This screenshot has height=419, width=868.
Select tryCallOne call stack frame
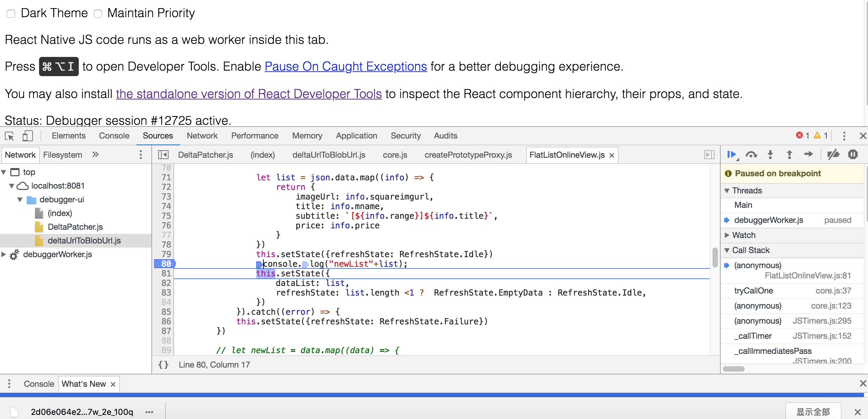[792, 291]
